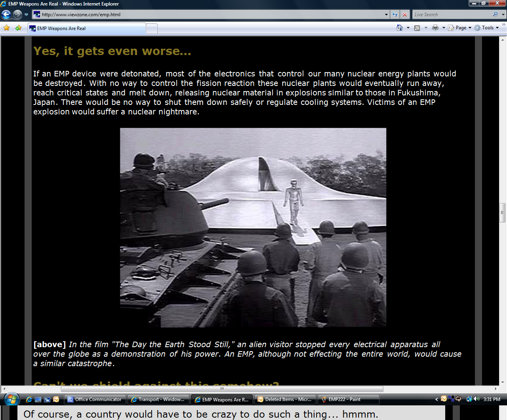Click the volume speaker tray icon
507x420 pixels.
pos(477,399)
